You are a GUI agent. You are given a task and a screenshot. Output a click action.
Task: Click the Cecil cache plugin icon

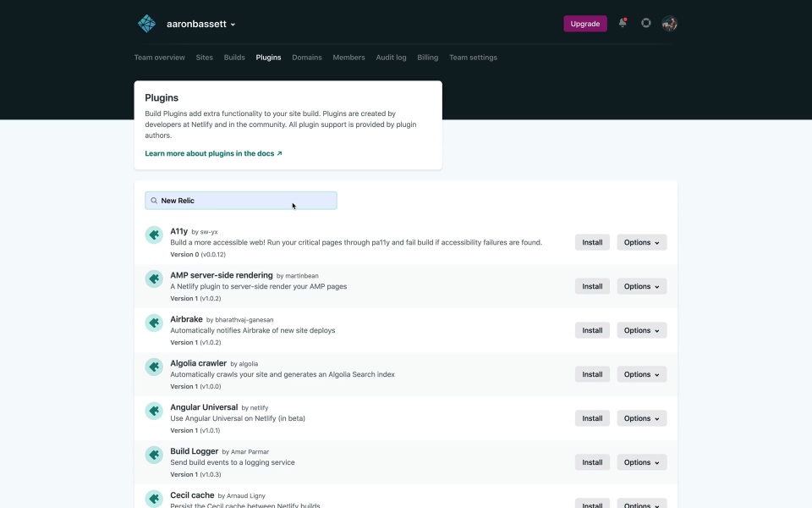[154, 499]
